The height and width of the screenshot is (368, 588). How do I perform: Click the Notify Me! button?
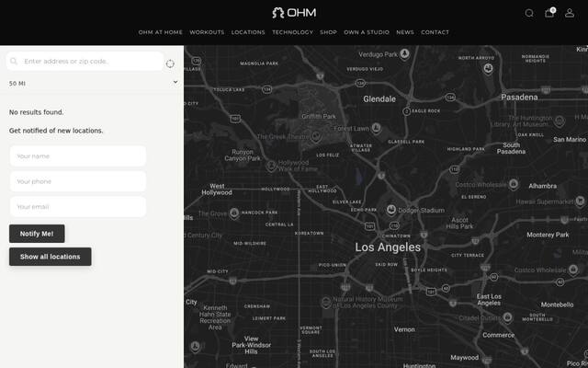pyautogui.click(x=37, y=234)
